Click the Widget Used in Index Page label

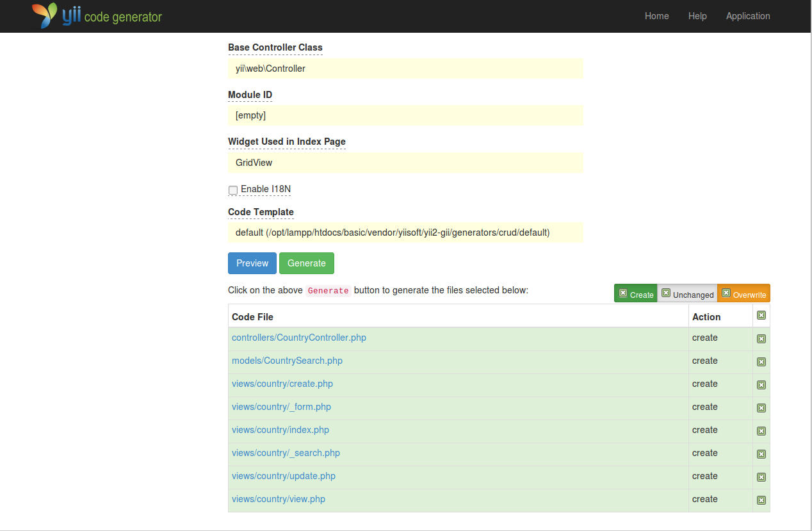click(287, 142)
